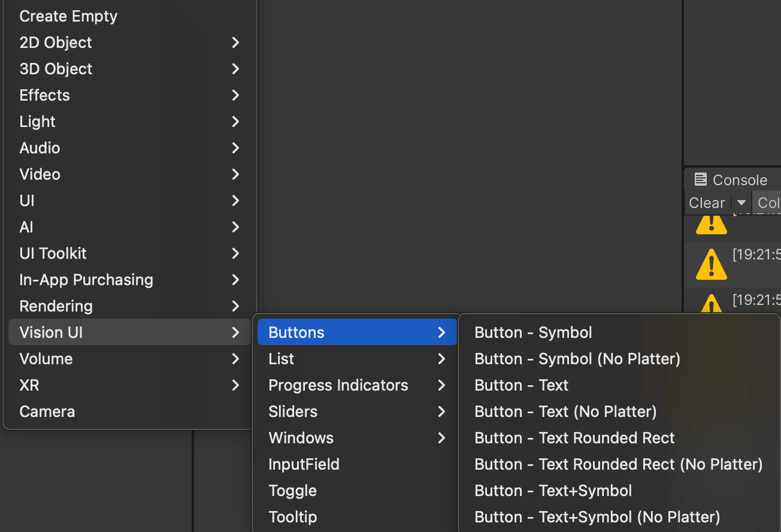Open the 3D Object submenu

tap(129, 69)
